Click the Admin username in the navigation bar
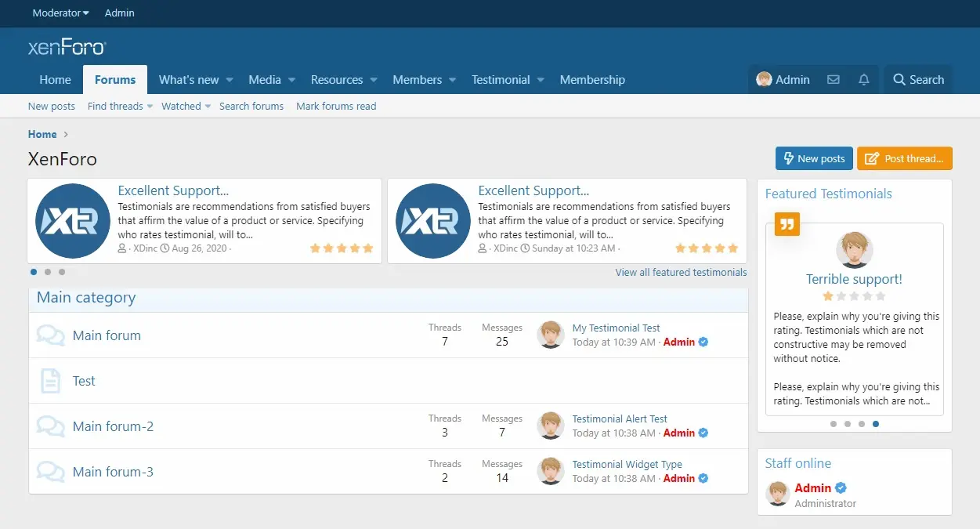 (793, 80)
